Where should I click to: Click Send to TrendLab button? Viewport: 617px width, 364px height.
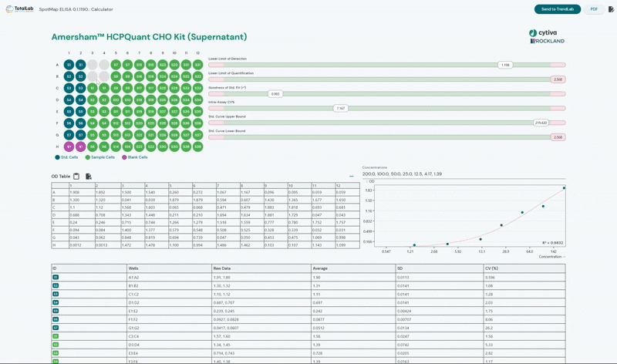[557, 9]
